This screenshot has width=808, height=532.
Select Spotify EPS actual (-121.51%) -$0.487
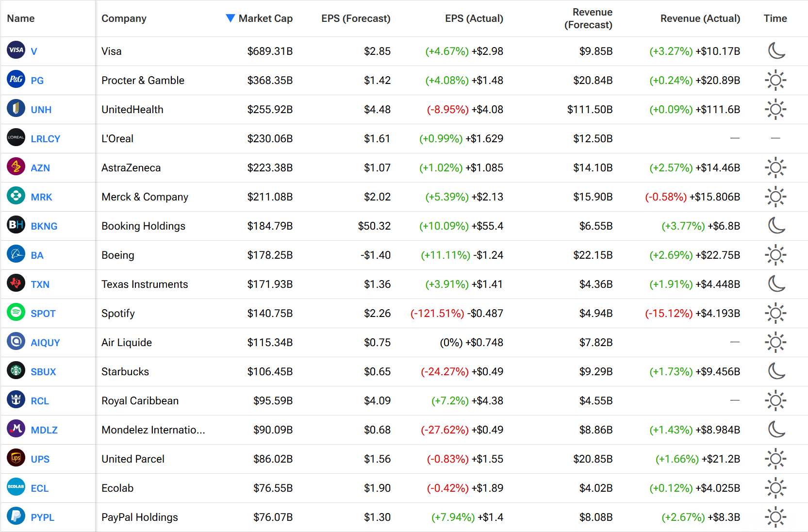pyautogui.click(x=457, y=314)
